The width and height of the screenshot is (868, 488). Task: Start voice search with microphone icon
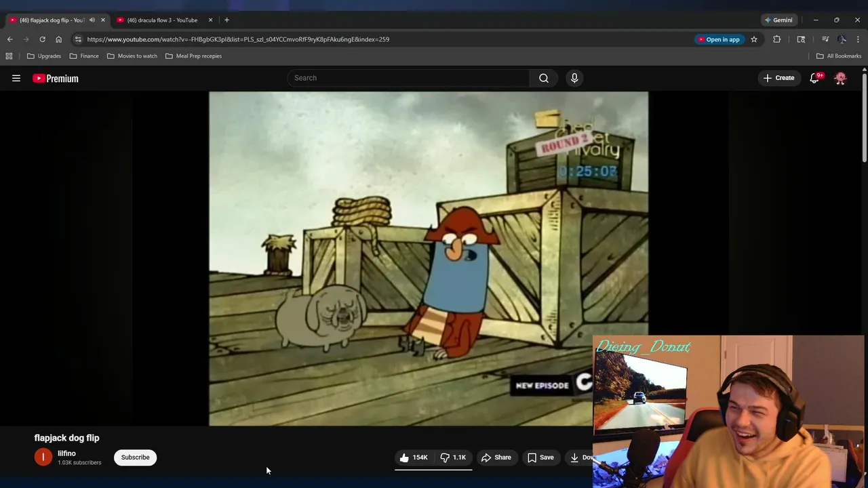[574, 78]
